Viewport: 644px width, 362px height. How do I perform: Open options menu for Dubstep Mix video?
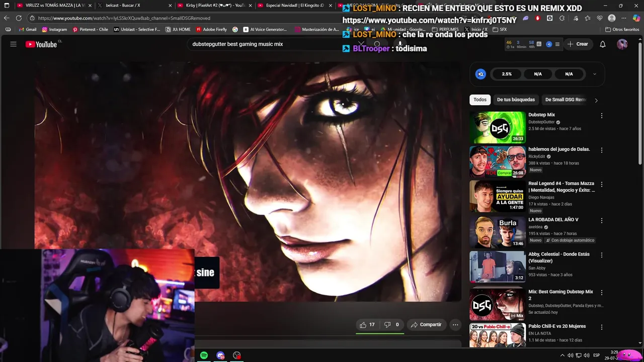(x=601, y=116)
